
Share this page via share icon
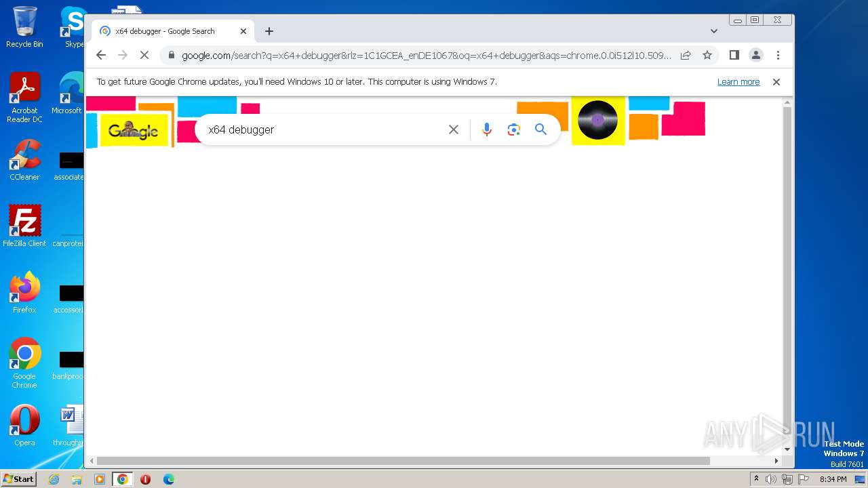(686, 56)
